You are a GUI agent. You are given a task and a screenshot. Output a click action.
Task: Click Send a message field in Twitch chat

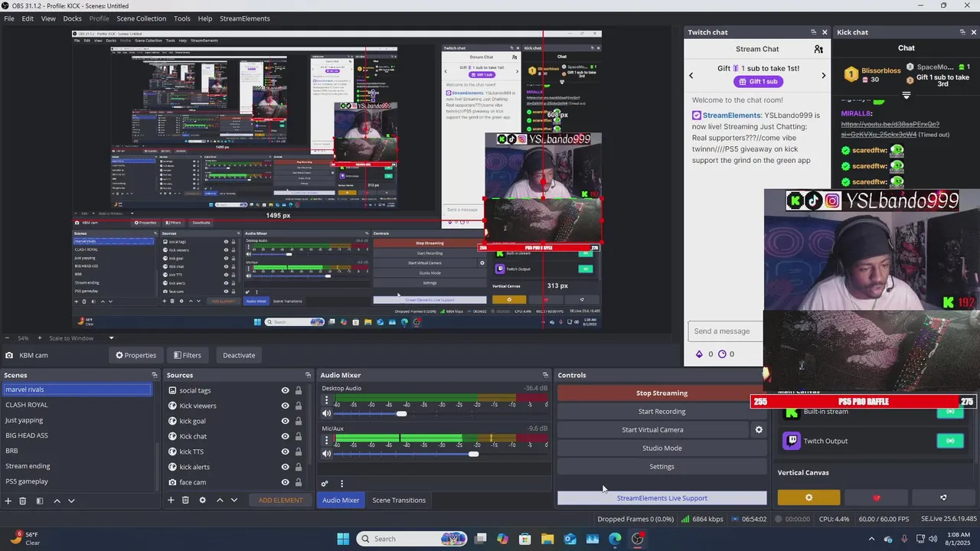point(725,331)
